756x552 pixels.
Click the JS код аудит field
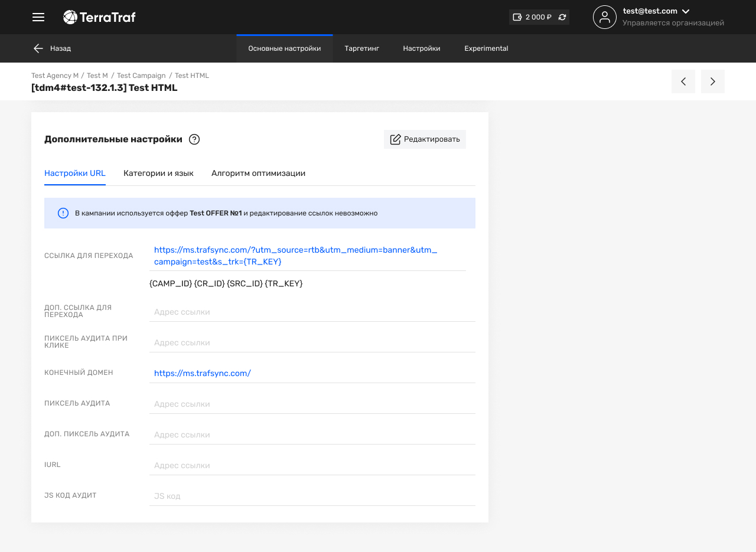(x=312, y=496)
